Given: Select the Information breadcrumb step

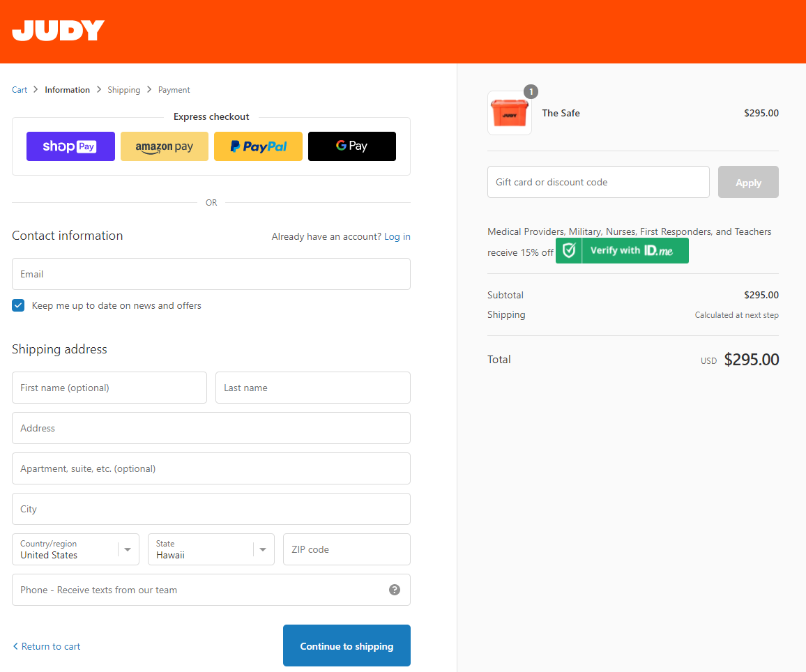Looking at the screenshot, I should click(x=68, y=90).
